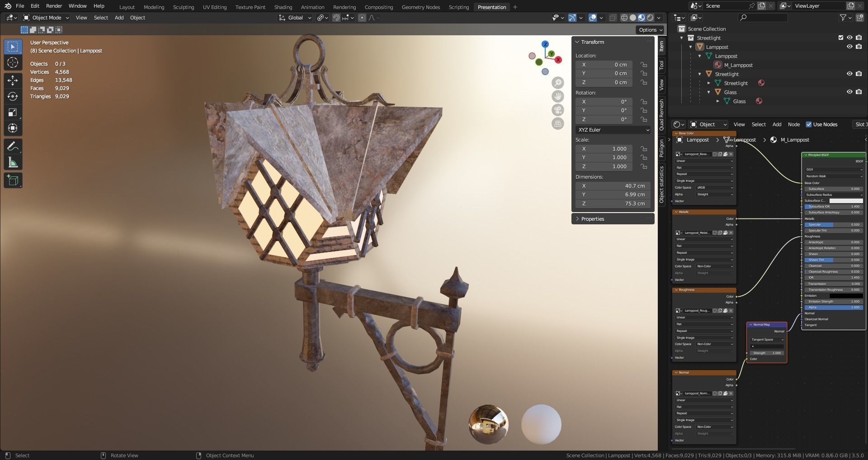Open the node editor Node menu

pyautogui.click(x=794, y=124)
